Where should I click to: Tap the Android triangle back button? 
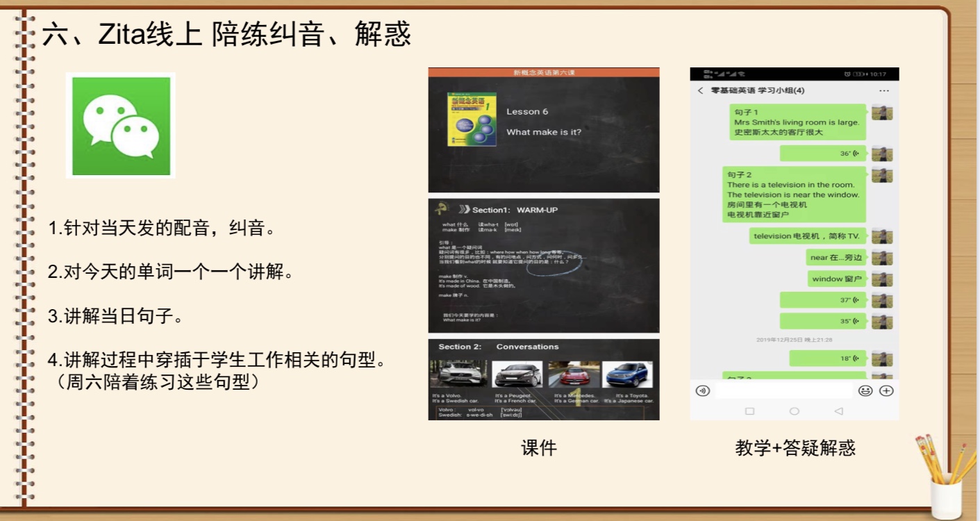coord(838,411)
